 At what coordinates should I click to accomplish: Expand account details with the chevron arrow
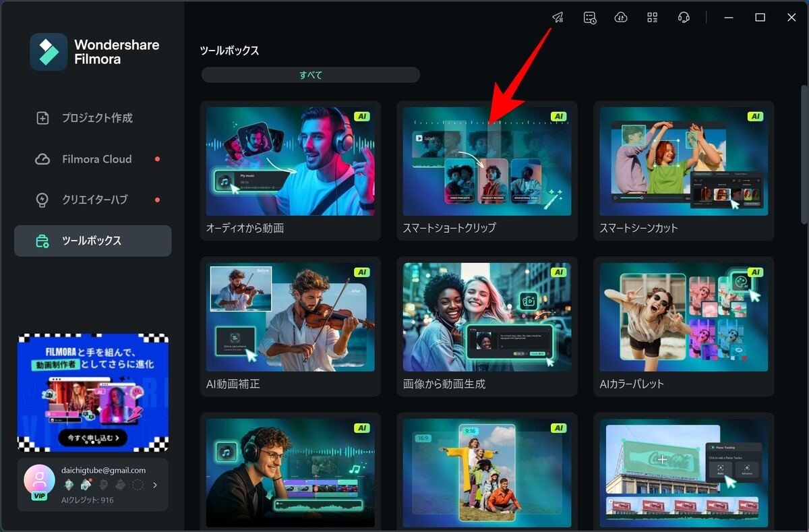click(x=156, y=485)
